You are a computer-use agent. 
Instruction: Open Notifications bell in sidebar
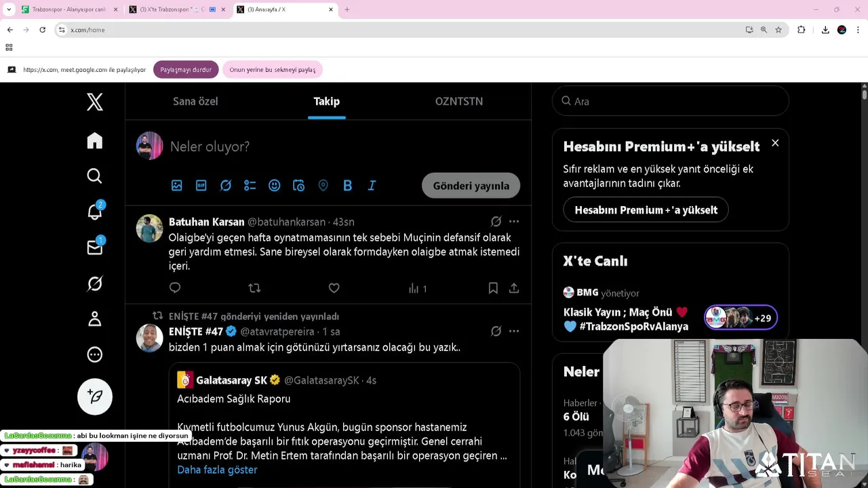coord(95,211)
